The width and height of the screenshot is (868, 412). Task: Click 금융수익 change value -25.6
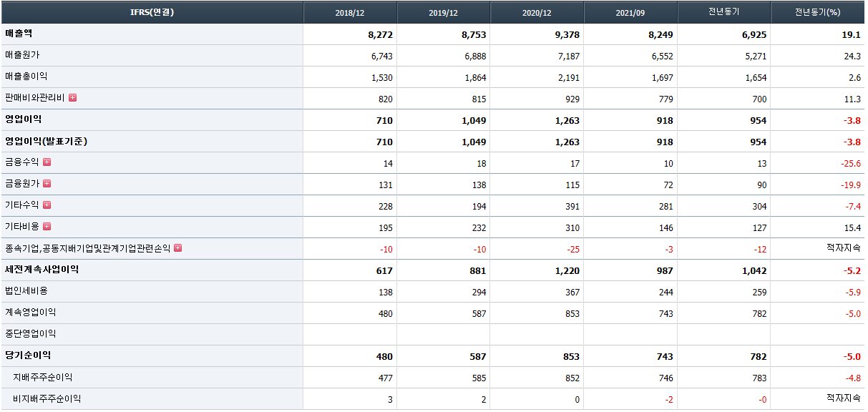(x=850, y=163)
